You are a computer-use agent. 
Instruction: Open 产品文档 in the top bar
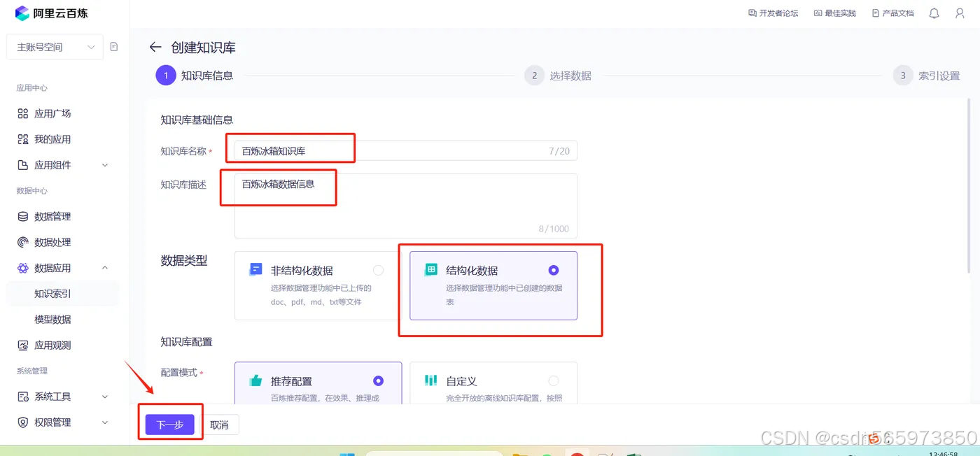tap(892, 13)
